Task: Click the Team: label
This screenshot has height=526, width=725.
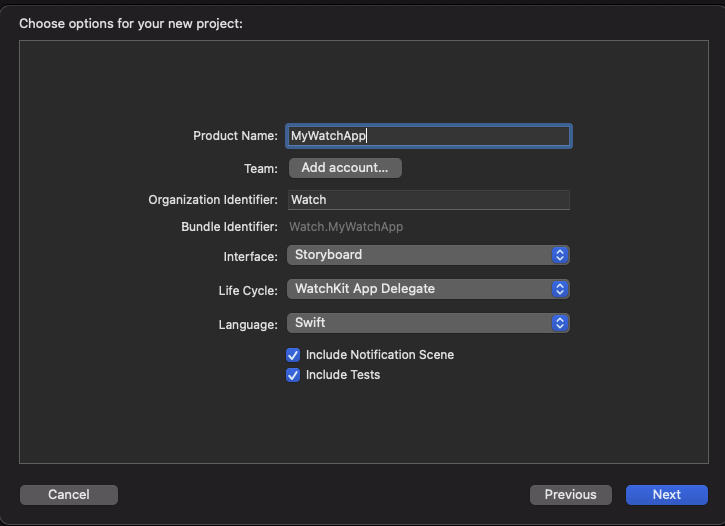Action: [261, 169]
